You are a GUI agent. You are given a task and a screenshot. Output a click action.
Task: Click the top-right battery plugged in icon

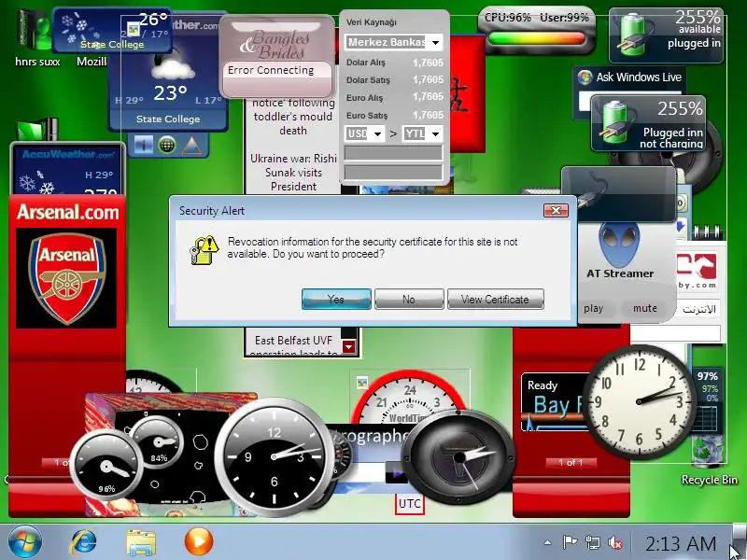click(x=633, y=33)
